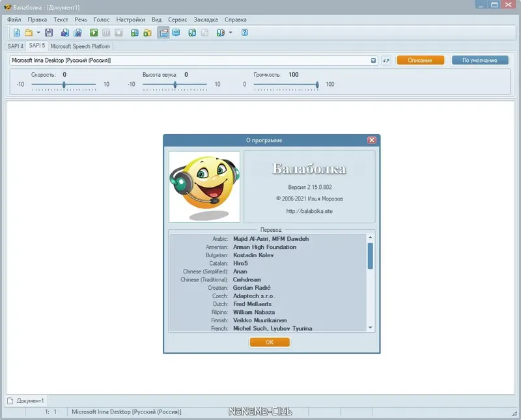Open the Речь menu
Viewport: 521px width, 420px height.
tap(81, 20)
